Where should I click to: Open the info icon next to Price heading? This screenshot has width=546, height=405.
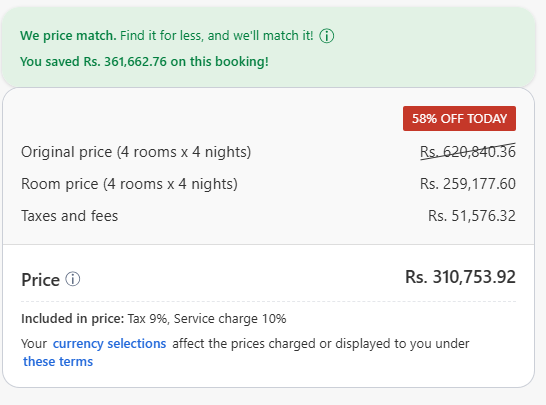pyautogui.click(x=73, y=279)
